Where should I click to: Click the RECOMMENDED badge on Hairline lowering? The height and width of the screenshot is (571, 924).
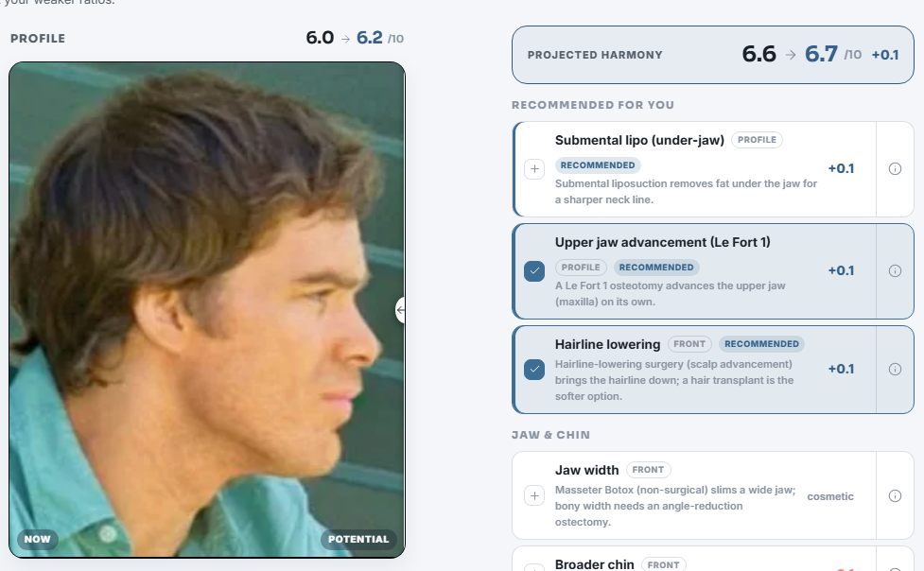[x=761, y=343]
